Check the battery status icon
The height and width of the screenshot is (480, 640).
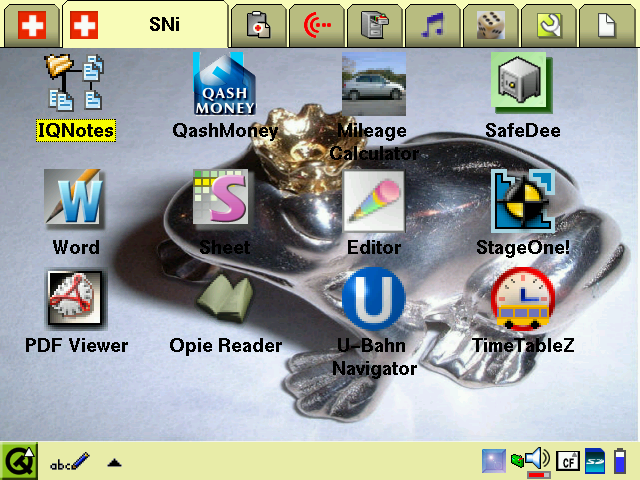[620, 461]
